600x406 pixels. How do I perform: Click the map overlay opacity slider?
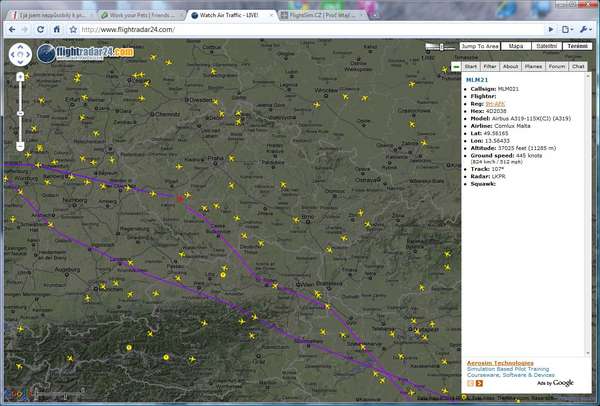(x=441, y=47)
